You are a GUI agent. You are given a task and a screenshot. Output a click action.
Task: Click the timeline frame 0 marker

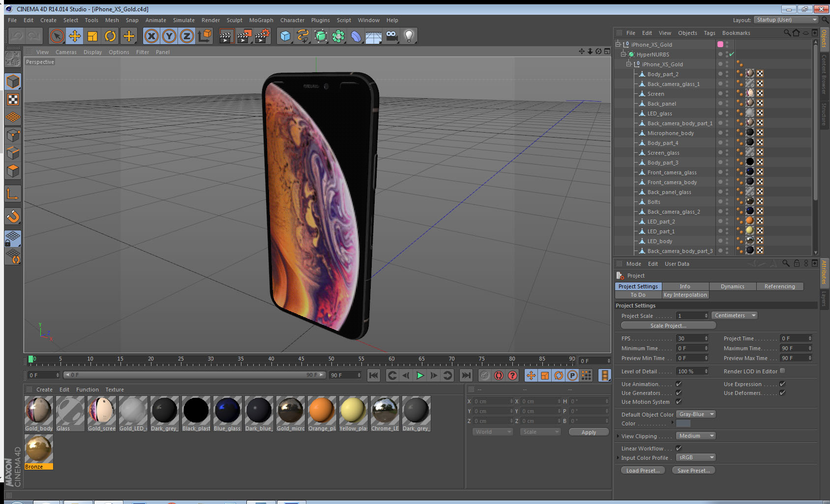(31, 359)
